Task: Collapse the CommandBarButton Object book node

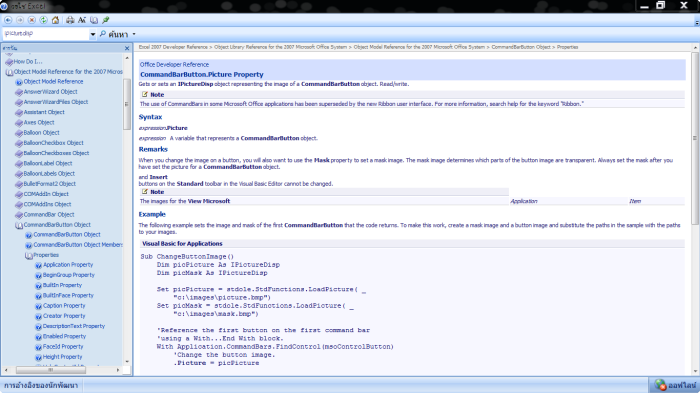Action: 19,225
